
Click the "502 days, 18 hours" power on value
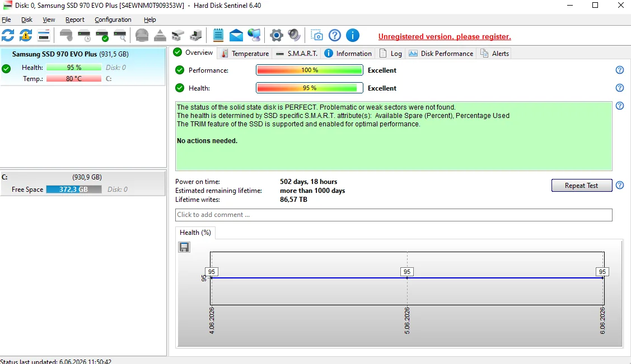(309, 182)
